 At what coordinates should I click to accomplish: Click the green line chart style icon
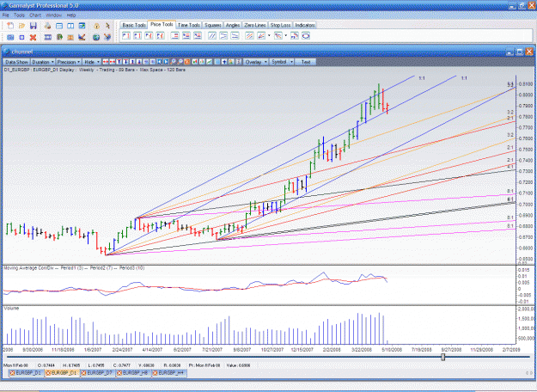point(210,62)
